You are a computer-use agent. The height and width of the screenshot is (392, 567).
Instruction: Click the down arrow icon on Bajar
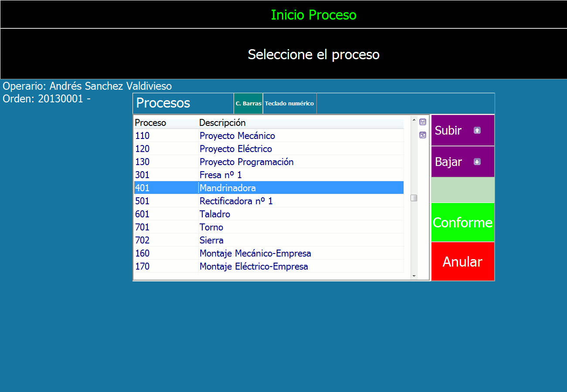[477, 162]
